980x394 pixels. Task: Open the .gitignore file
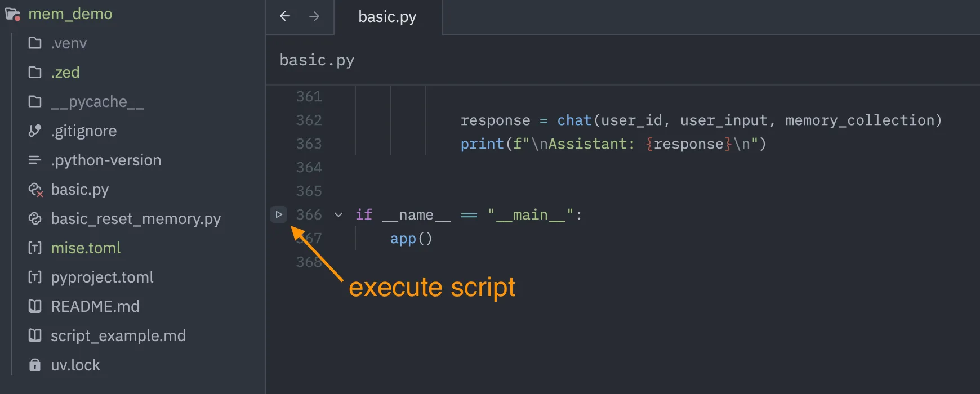[x=84, y=131]
